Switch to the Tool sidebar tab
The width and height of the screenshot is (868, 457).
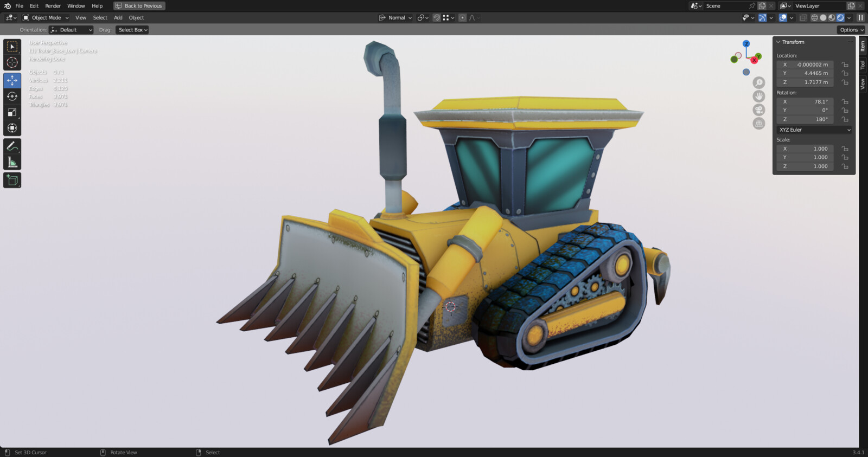point(863,65)
